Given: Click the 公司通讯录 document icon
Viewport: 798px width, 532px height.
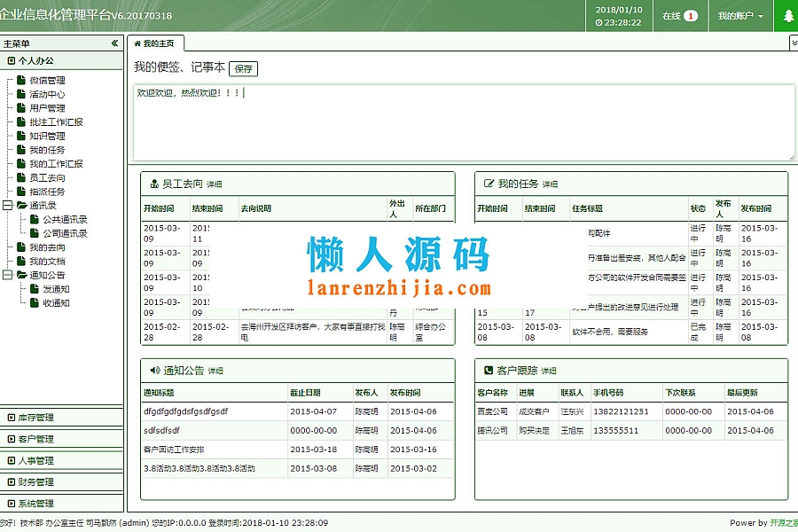Looking at the screenshot, I should click(34, 233).
